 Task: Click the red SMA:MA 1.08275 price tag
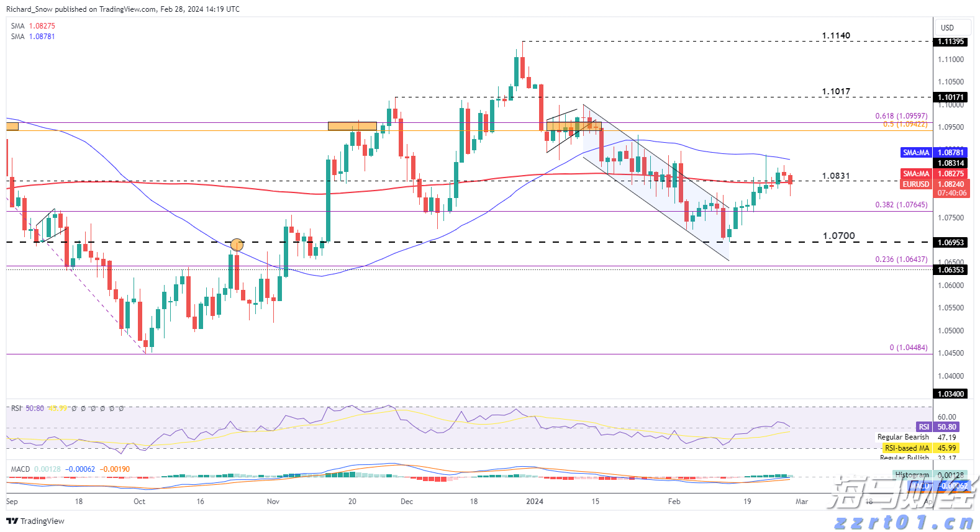[933, 174]
